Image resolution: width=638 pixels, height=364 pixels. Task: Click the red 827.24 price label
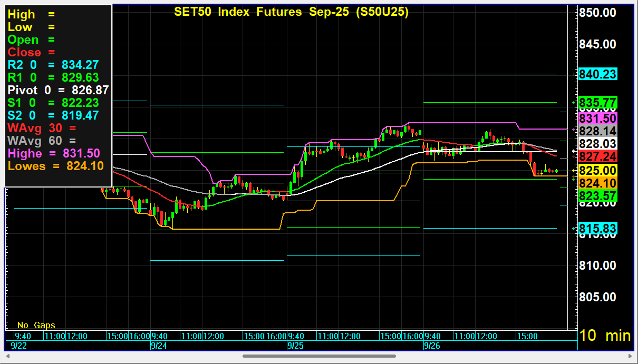pos(597,156)
